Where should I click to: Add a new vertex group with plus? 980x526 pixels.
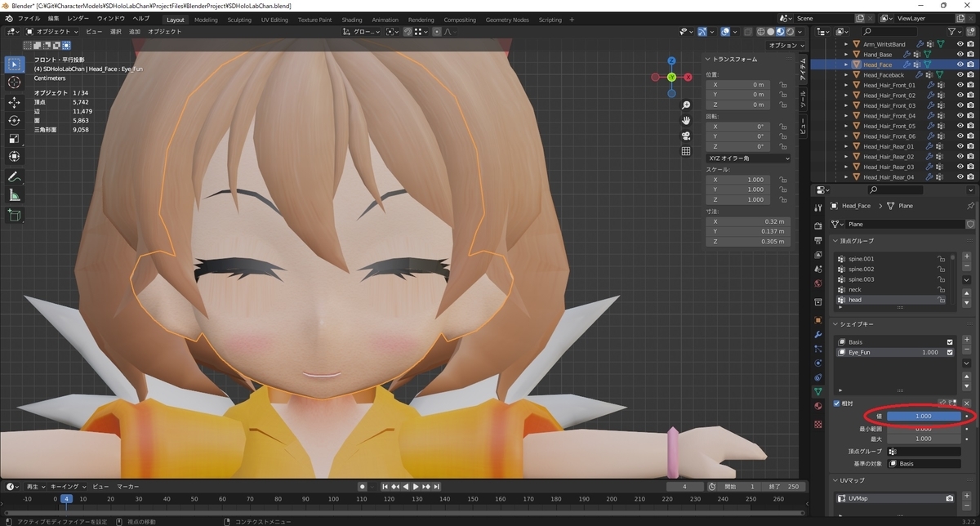tap(967, 256)
